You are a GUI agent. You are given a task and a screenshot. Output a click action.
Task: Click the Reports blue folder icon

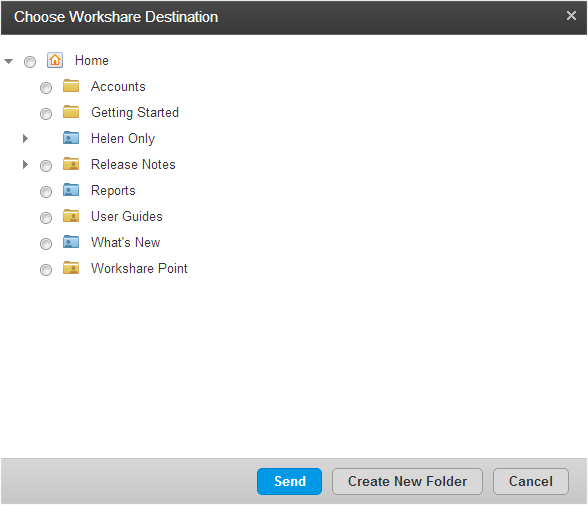coord(71,190)
